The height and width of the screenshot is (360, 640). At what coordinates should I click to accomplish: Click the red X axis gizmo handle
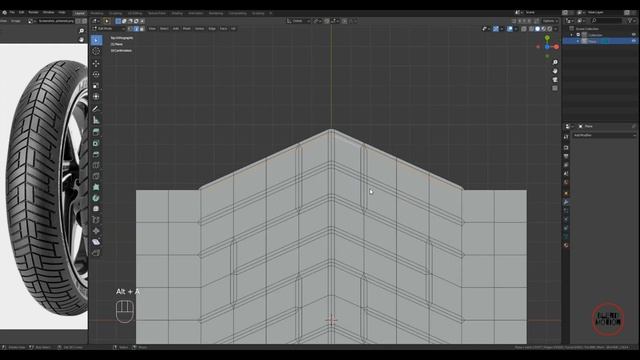pyautogui.click(x=556, y=47)
